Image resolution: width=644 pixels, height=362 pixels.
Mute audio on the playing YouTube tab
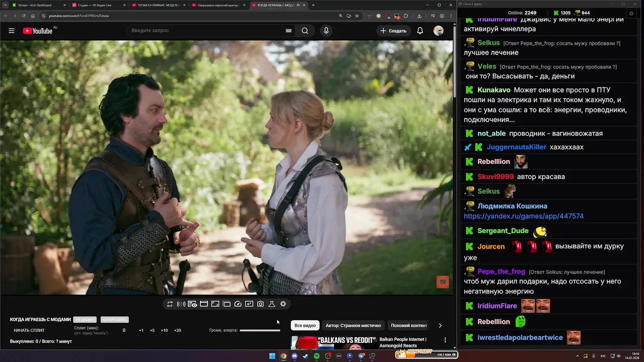tap(298, 5)
